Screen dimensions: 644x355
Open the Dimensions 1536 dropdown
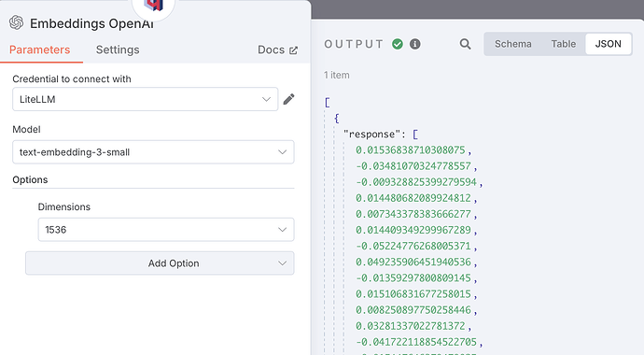[166, 230]
